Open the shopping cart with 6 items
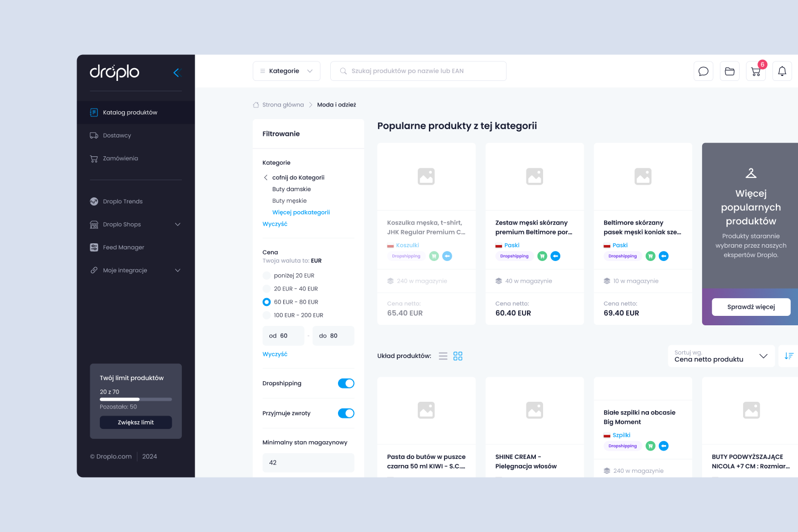This screenshot has height=532, width=798. (756, 71)
